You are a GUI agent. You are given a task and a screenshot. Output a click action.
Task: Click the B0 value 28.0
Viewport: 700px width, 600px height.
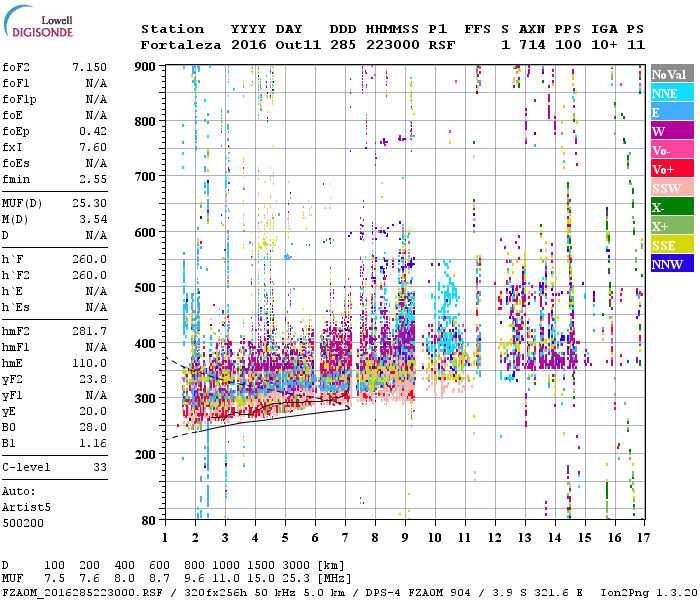coord(93,427)
